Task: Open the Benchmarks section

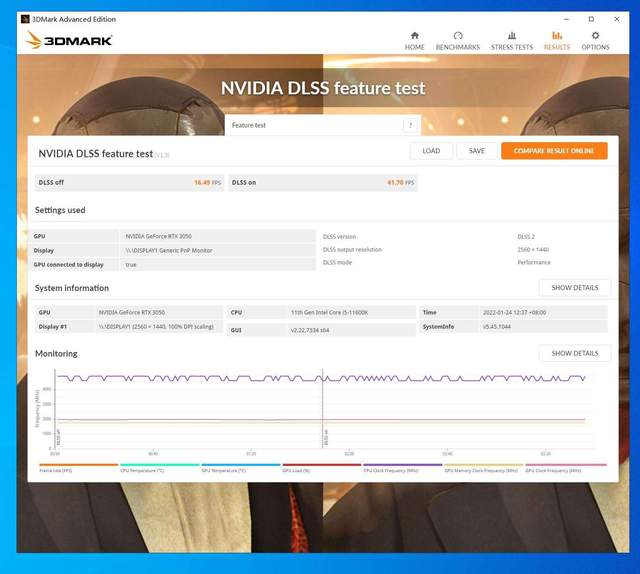Action: [x=458, y=41]
